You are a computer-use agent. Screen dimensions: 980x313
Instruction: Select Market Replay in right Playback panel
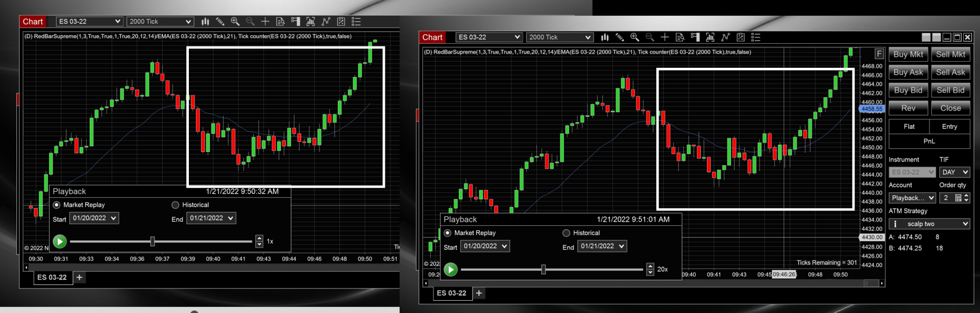point(448,233)
